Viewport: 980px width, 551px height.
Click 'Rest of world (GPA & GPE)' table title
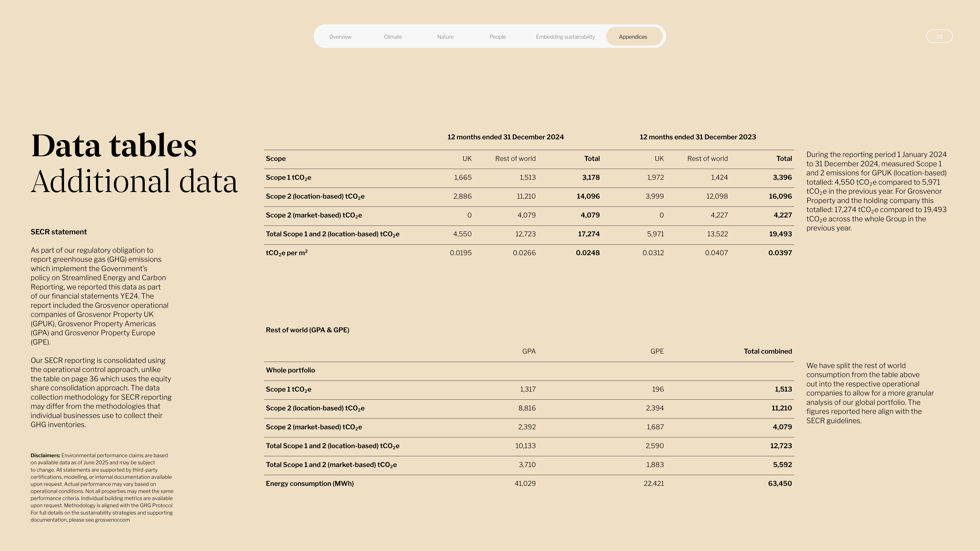(x=307, y=330)
